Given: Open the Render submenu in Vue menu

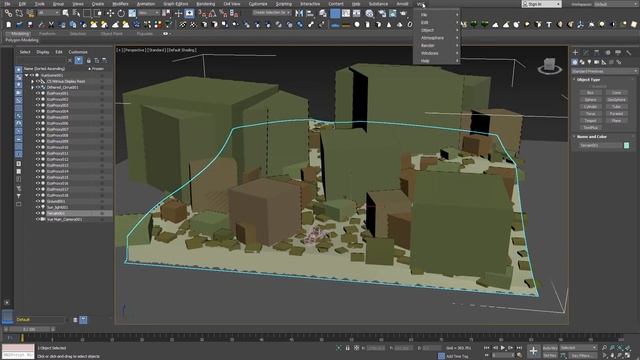Looking at the screenshot, I should (x=437, y=46).
